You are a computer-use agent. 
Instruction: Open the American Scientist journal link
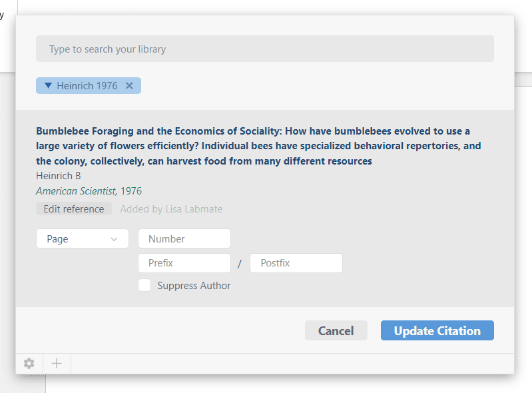pos(76,191)
